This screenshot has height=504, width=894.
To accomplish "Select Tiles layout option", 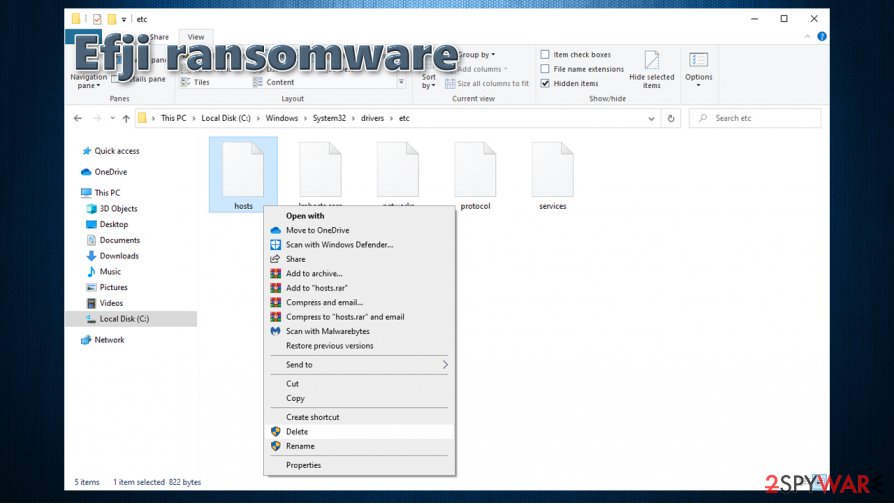I will coord(195,82).
